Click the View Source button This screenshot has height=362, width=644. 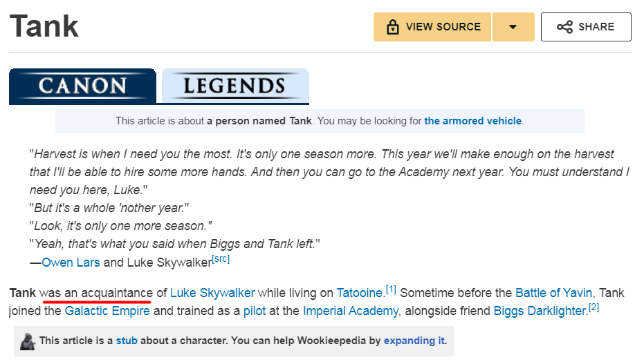[x=432, y=27]
